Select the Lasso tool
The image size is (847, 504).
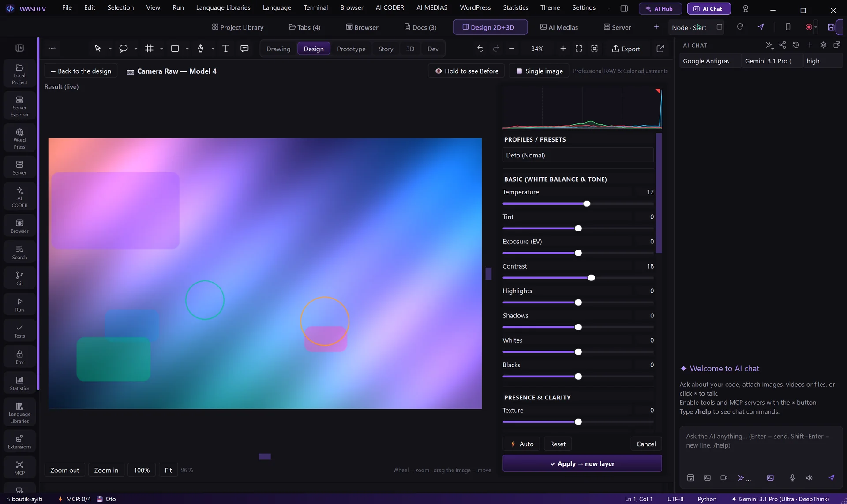[x=124, y=49]
